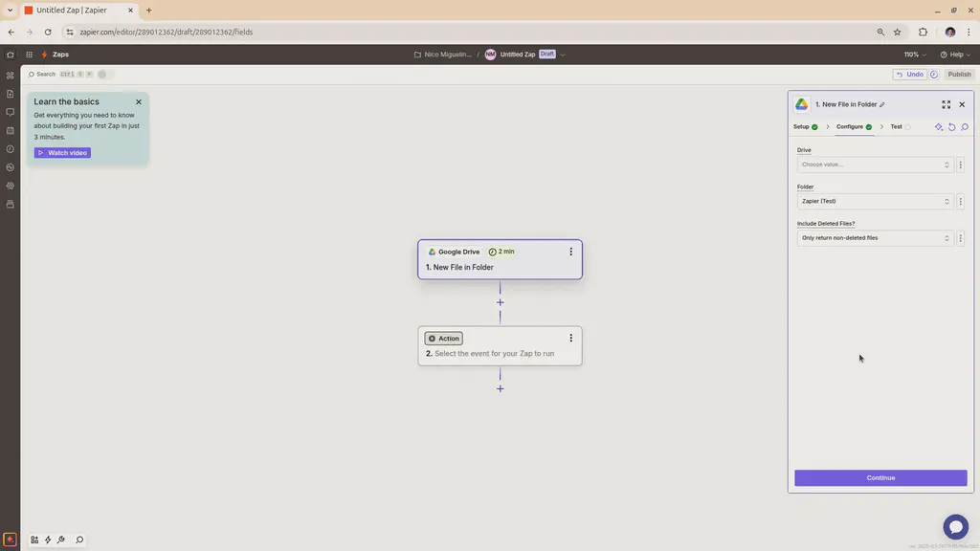Screen dimensions: 980x551
Task: Expand the Draft status chevron
Action: 563,55
